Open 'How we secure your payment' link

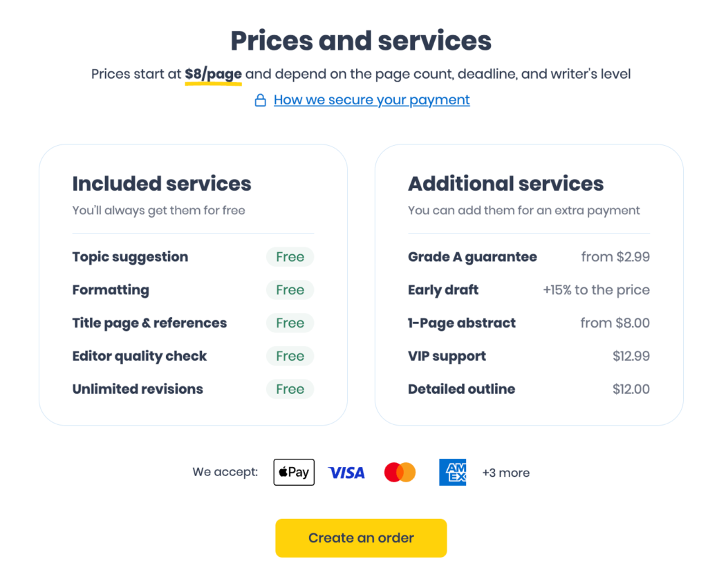point(371,99)
